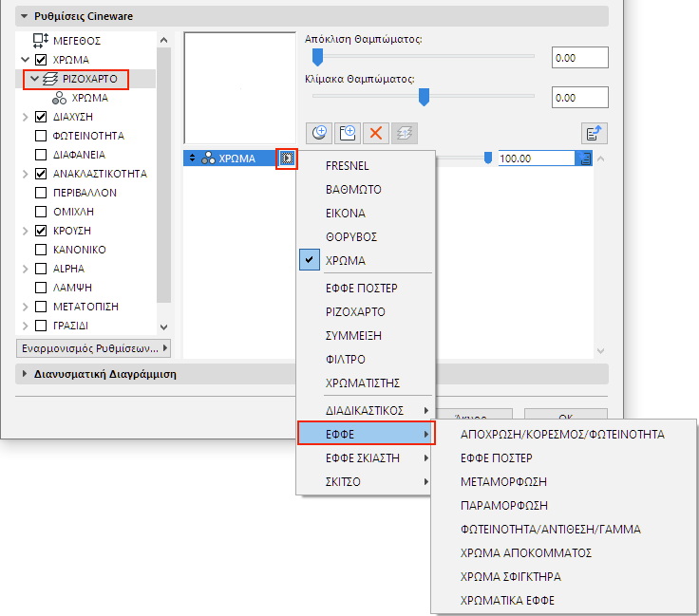Click the Κλίμακα Θαμπώματος value field

(x=580, y=98)
